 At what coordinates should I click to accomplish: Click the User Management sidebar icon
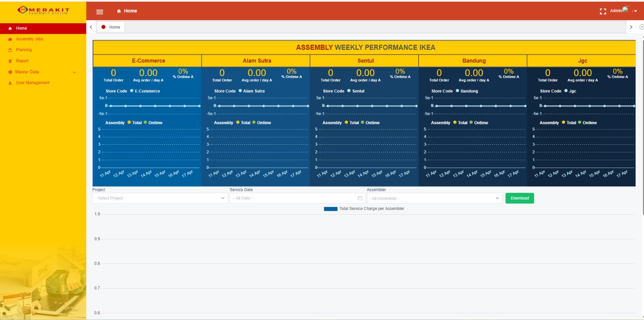tap(10, 83)
